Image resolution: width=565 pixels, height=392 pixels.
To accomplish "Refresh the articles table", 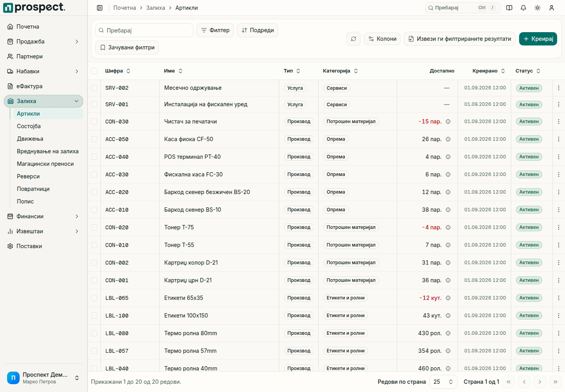I will coord(354,39).
